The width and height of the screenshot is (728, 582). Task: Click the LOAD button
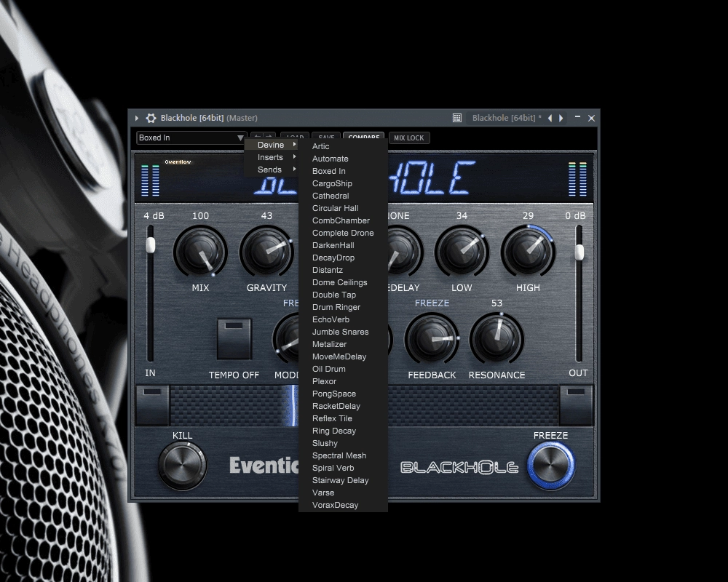coord(295,137)
